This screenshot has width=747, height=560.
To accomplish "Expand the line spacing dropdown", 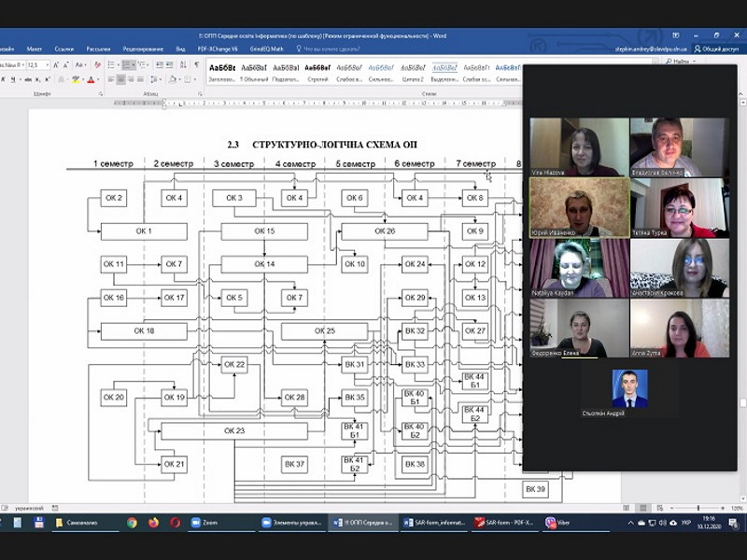I will pos(155,79).
